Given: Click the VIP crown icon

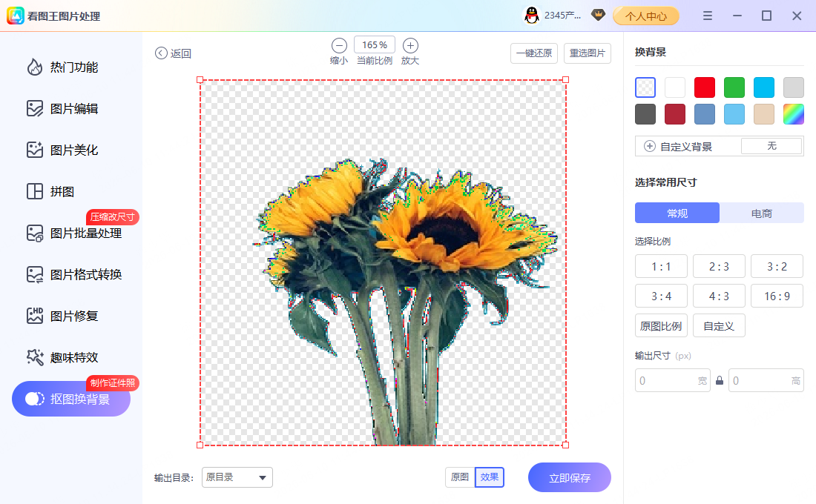Looking at the screenshot, I should [x=599, y=15].
